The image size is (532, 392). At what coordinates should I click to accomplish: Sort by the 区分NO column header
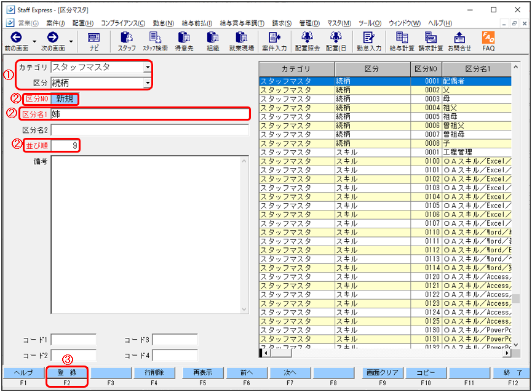click(426, 70)
